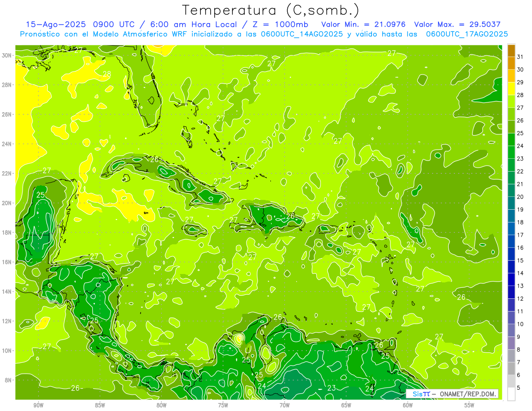Click the 85W longitude axis label
Viewport: 532px width, 411px height.
pos(100,405)
